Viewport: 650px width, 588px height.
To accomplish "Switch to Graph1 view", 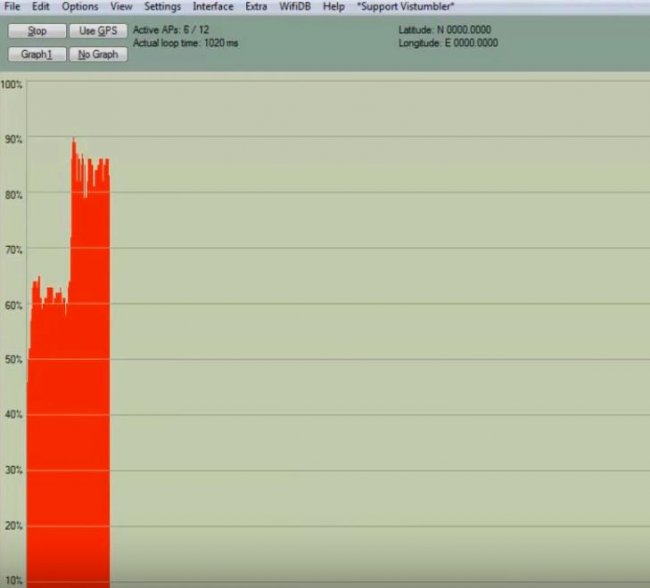I will pos(37,54).
